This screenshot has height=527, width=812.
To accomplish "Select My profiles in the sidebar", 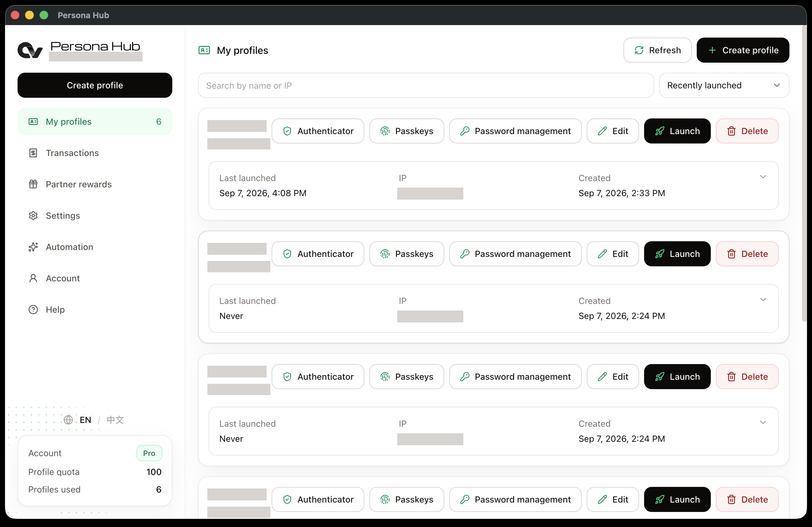I will (x=95, y=122).
